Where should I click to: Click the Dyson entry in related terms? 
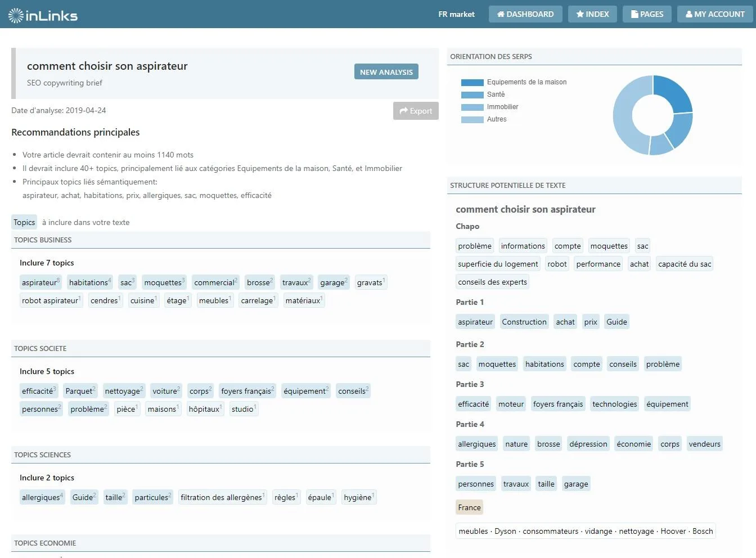coord(505,531)
